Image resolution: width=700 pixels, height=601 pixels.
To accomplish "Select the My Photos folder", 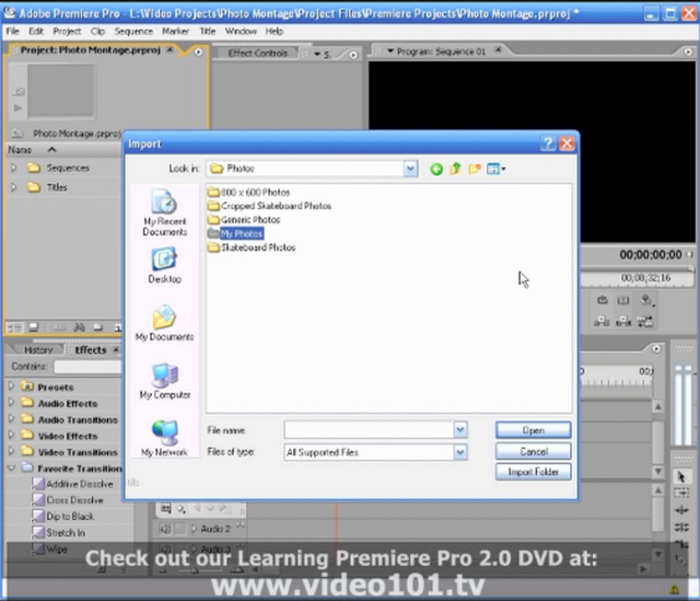I will [x=235, y=234].
